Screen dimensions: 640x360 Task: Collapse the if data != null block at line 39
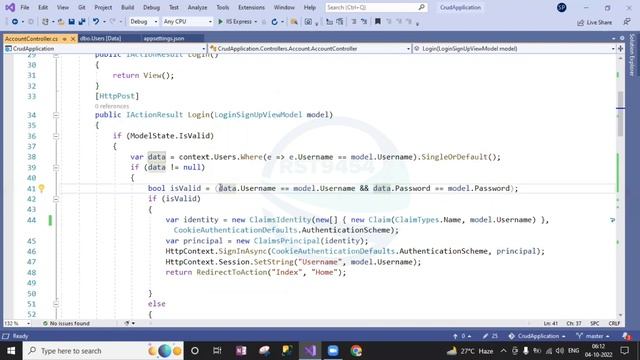56,167
